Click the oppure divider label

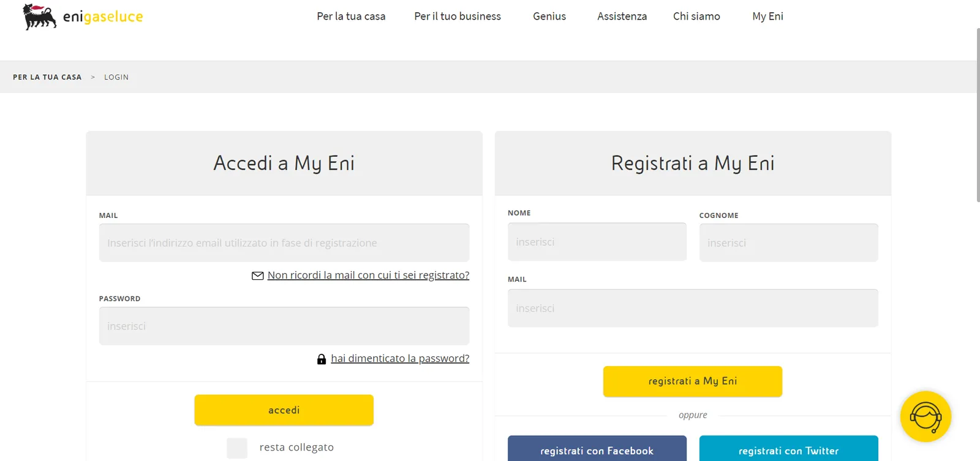click(693, 415)
